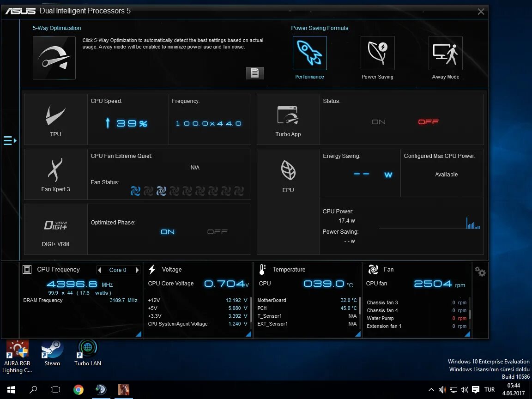Select next core with right arrow
532x399 pixels.
pos(137,270)
